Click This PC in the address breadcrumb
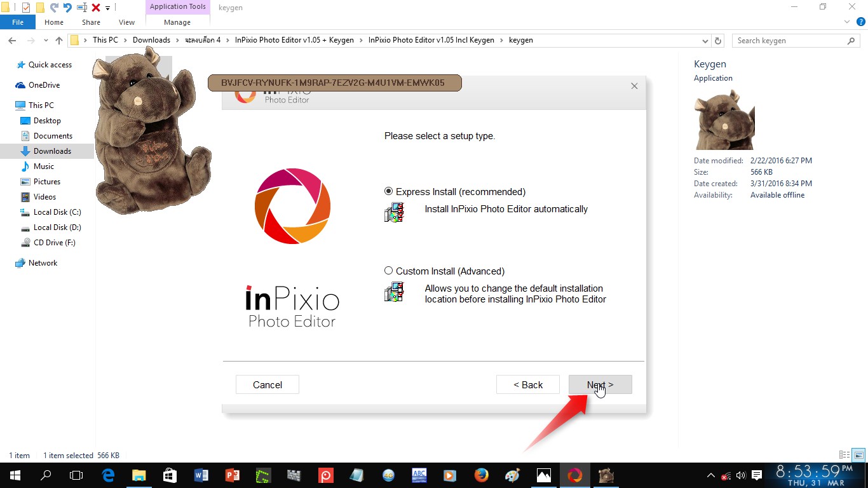The image size is (868, 488). (105, 40)
